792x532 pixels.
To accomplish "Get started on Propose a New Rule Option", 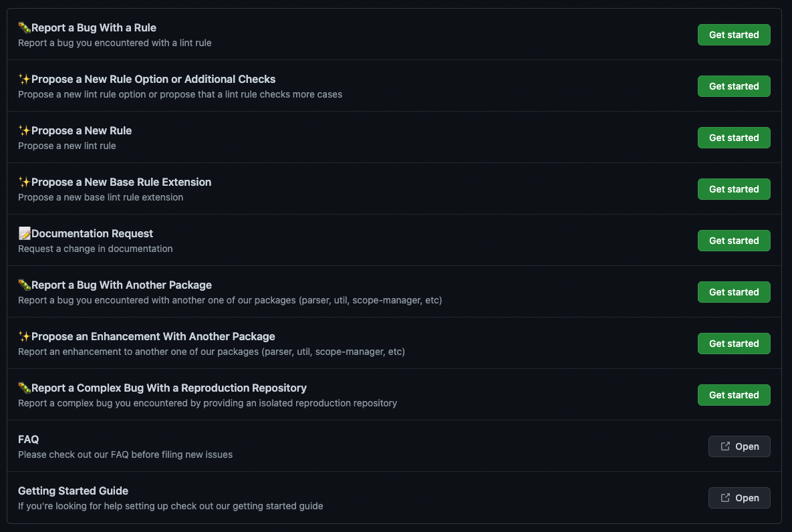I will [734, 86].
